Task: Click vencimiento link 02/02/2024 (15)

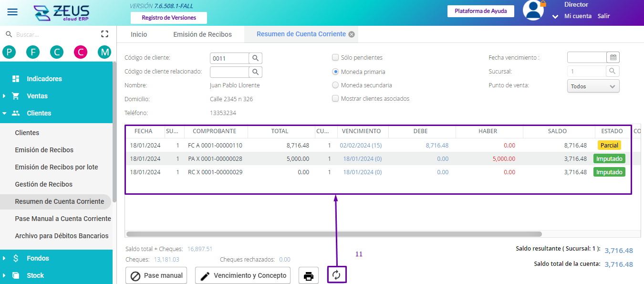Action: click(x=361, y=146)
